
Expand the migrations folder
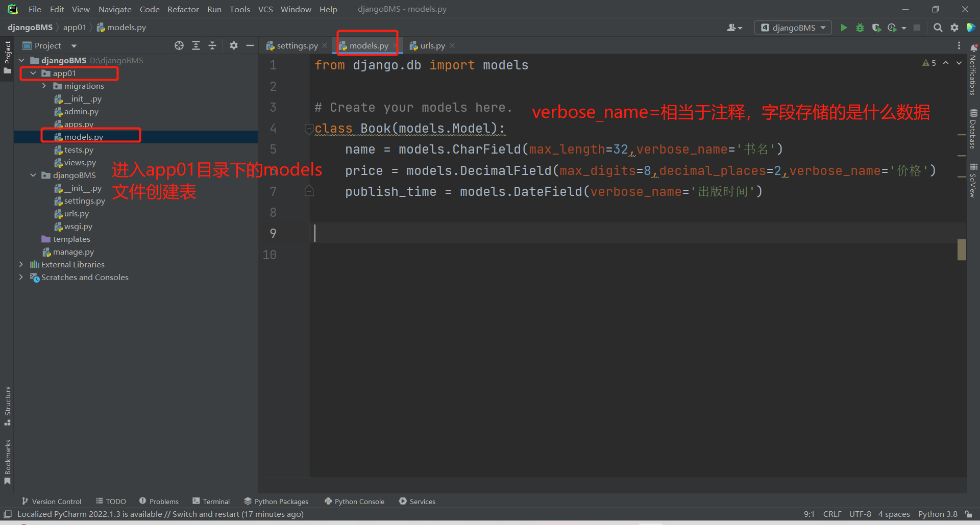click(44, 86)
